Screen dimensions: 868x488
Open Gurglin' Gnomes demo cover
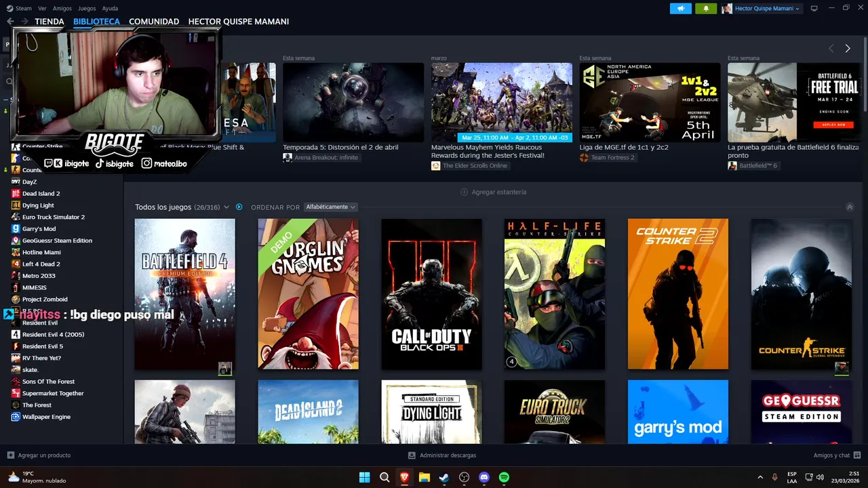(x=309, y=294)
